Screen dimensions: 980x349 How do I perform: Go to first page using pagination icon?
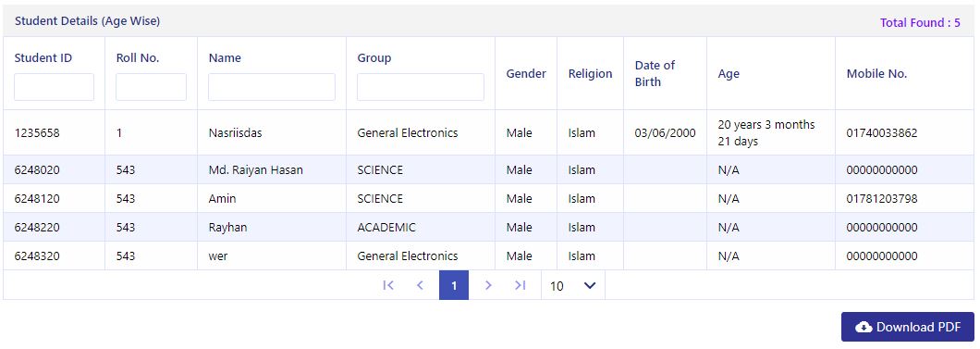[388, 285]
